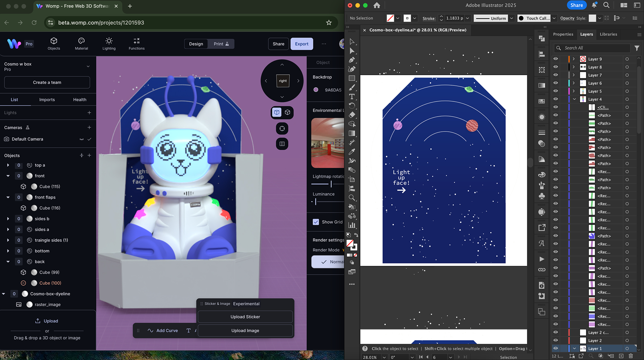This screenshot has height=360, width=644.
Task: Collapse the 'front' object group
Action: (8, 176)
